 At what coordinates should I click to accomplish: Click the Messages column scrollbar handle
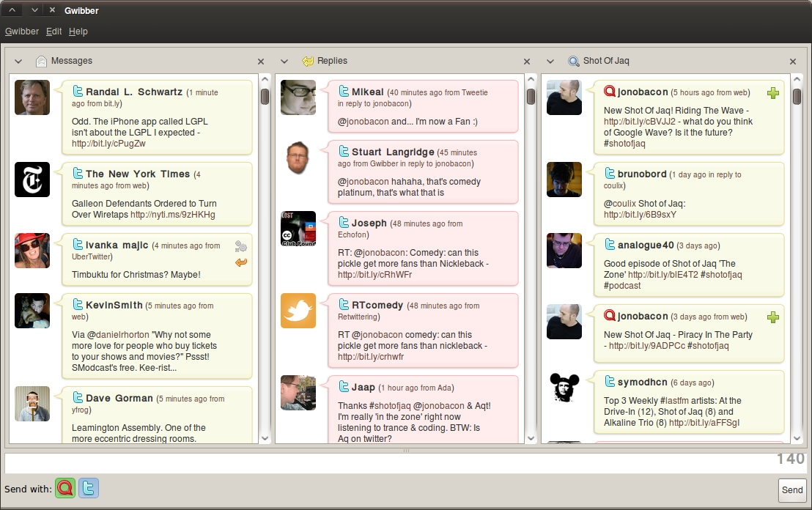(x=265, y=97)
